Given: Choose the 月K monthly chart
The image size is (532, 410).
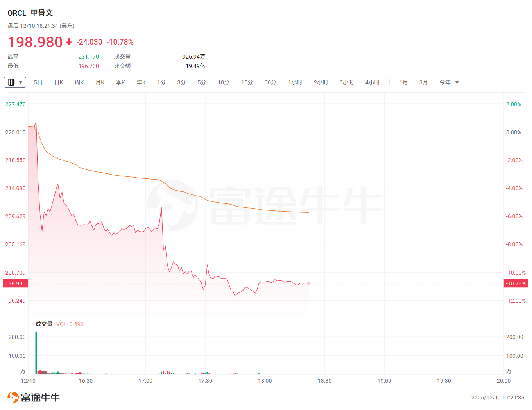Looking at the screenshot, I should pyautogui.click(x=100, y=82).
